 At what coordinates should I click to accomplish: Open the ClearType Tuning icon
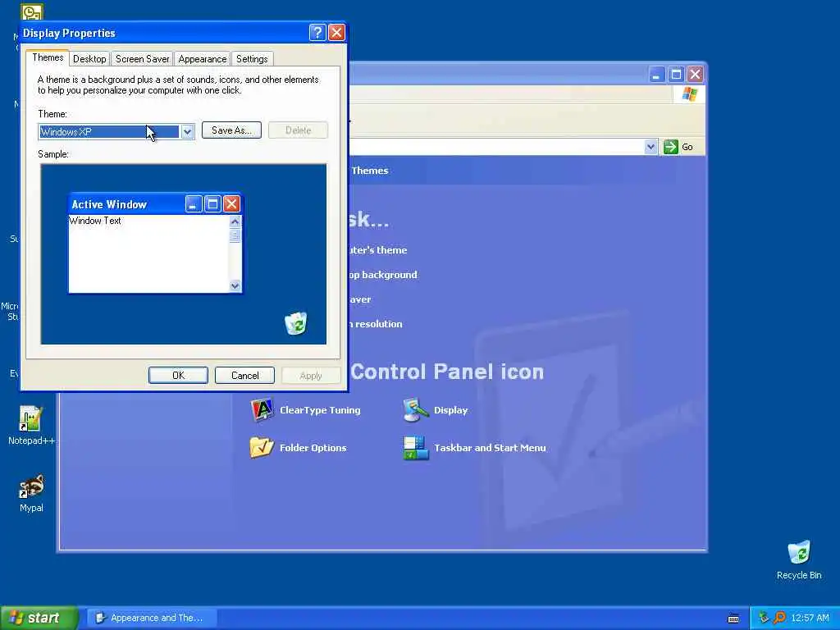coord(262,410)
